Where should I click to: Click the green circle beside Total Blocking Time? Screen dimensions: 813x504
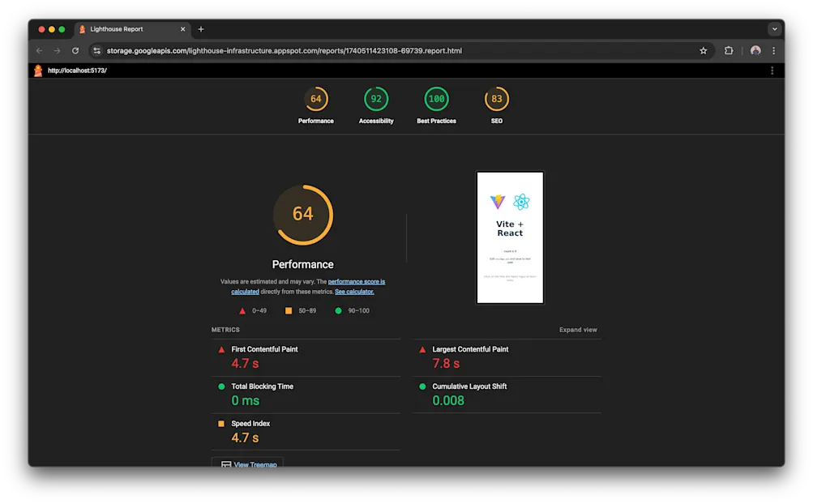(x=221, y=387)
